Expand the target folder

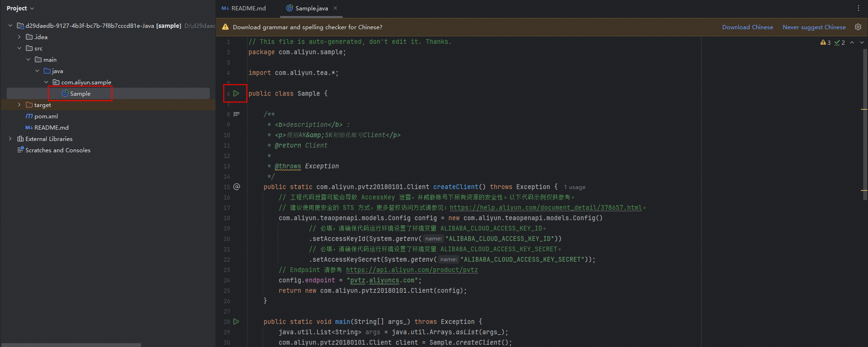pyautogui.click(x=19, y=105)
